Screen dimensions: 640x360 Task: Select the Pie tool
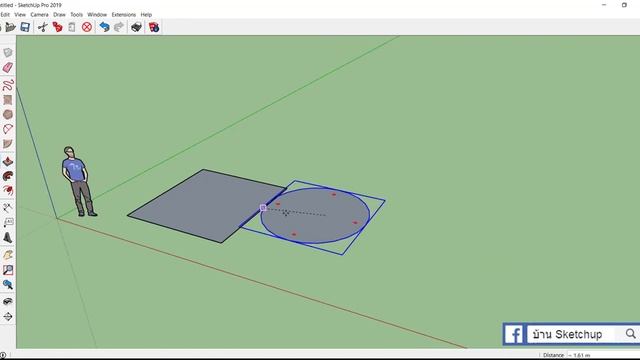tap(8, 144)
